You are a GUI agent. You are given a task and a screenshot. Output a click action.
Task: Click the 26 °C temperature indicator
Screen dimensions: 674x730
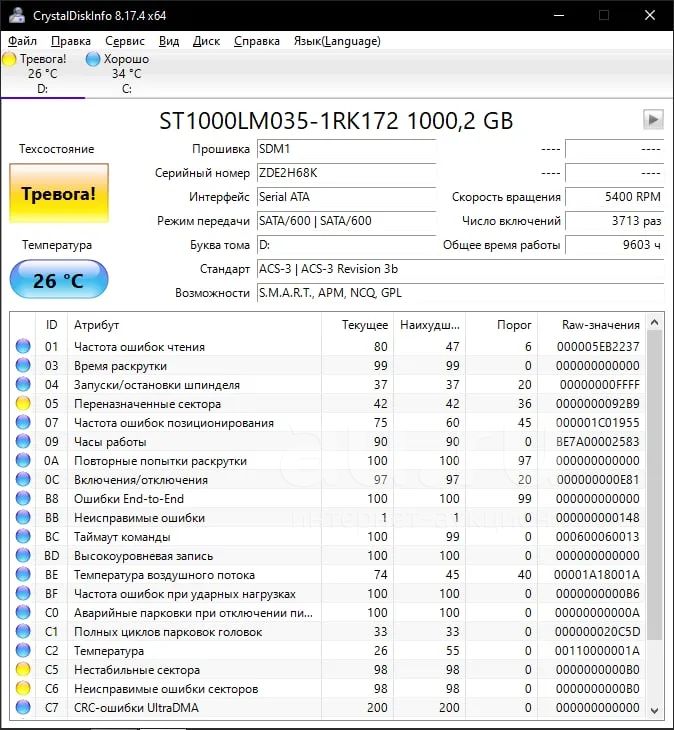coord(59,279)
